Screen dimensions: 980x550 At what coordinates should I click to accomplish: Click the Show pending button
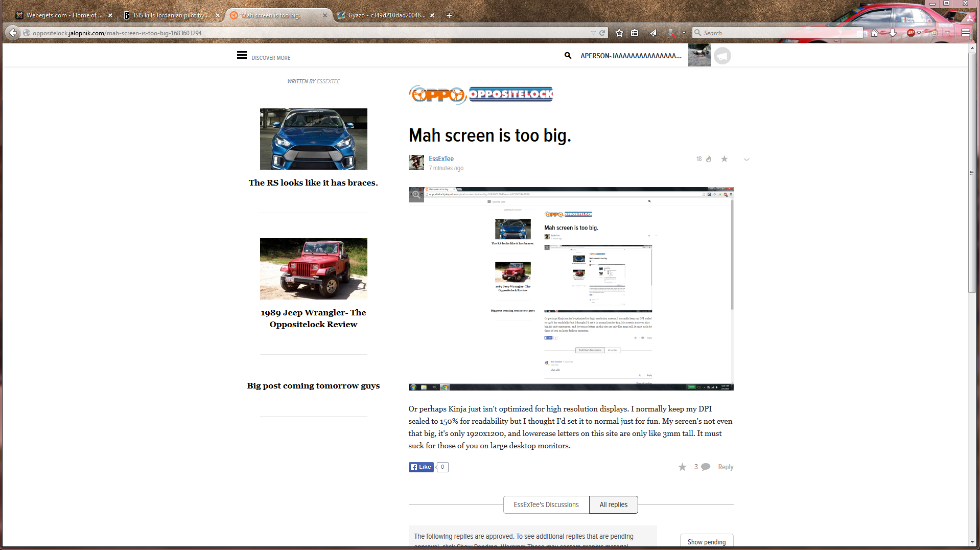click(707, 542)
